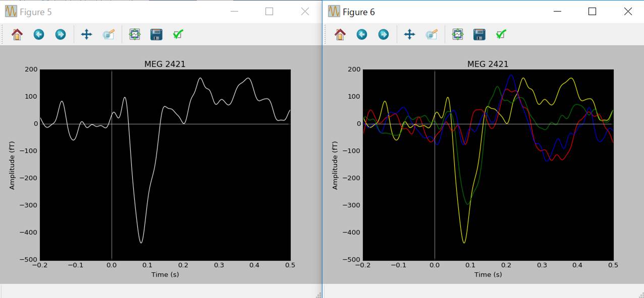
Task: Enable the pan tool in Figure 6
Action: 409,34
